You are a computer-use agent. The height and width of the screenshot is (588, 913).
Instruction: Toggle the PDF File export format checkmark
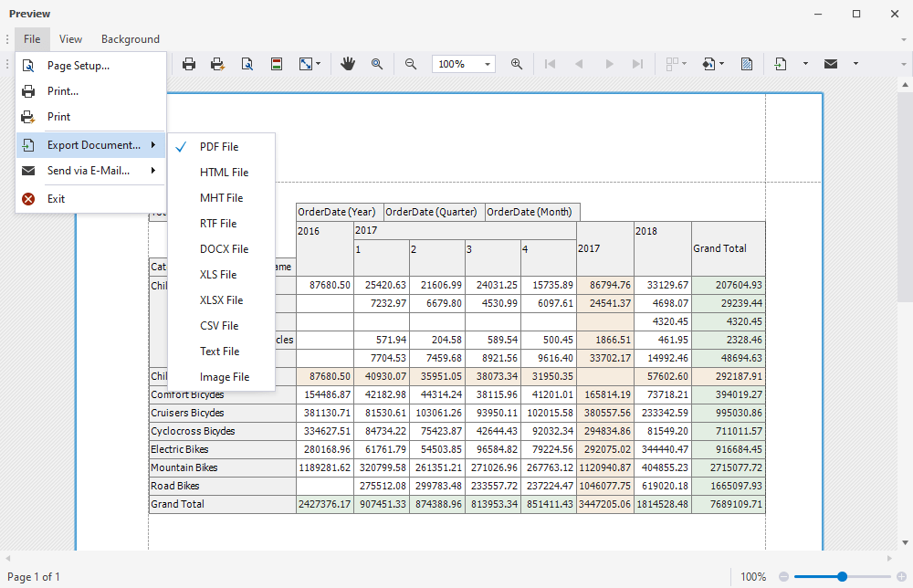pos(218,146)
